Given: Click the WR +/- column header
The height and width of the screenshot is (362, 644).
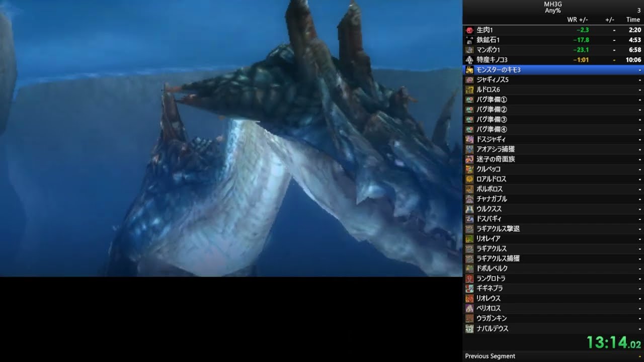Looking at the screenshot, I should tap(578, 20).
